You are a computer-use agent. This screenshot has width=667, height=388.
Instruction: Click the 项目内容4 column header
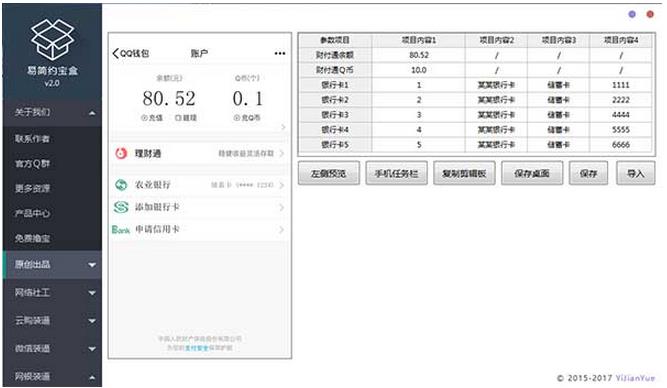621,40
